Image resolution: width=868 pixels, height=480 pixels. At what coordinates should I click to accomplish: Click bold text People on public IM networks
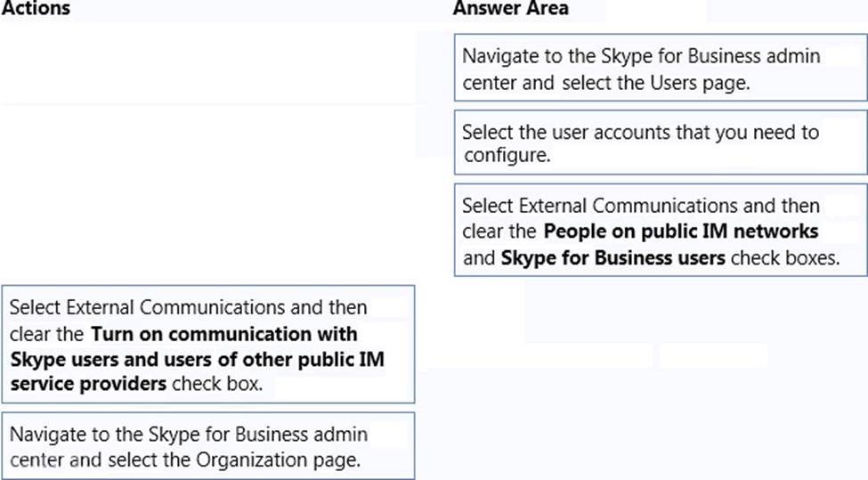[x=681, y=232]
